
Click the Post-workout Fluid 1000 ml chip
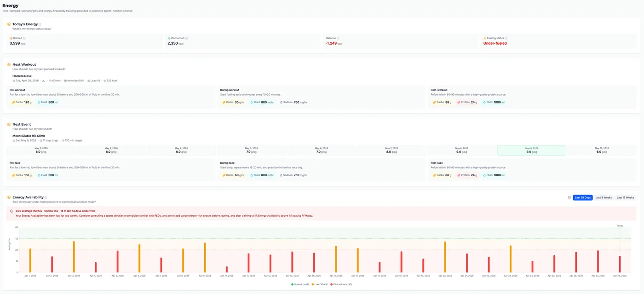click(494, 102)
